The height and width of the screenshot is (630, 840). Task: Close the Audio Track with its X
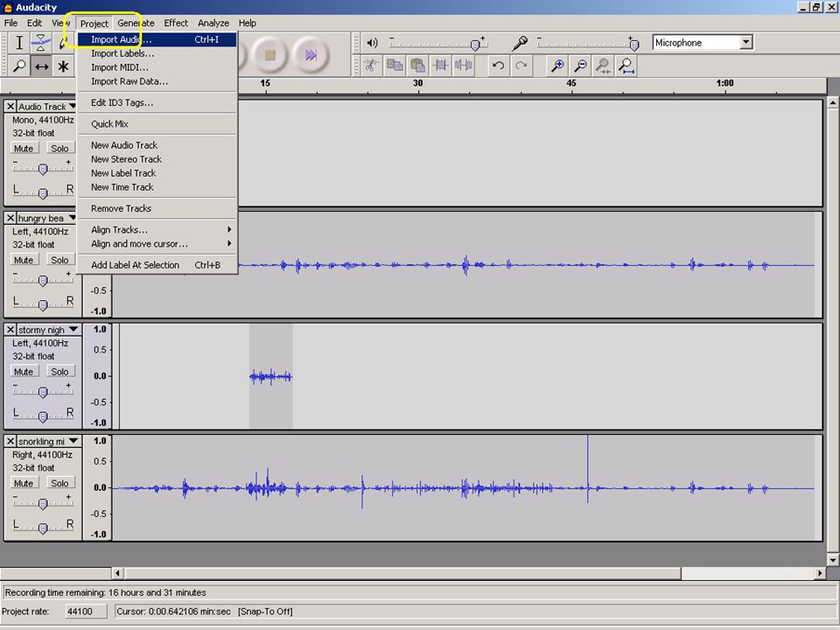pyautogui.click(x=10, y=107)
